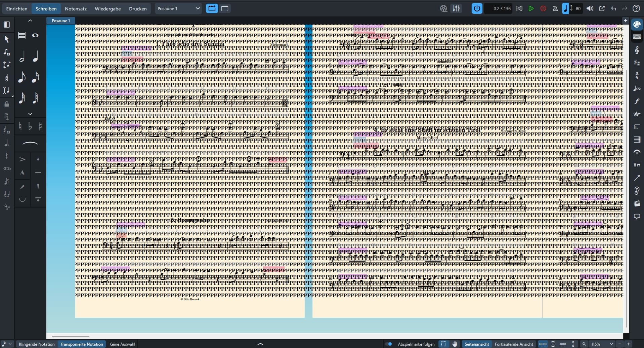
Task: Start playback with green play button
Action: (x=531, y=9)
